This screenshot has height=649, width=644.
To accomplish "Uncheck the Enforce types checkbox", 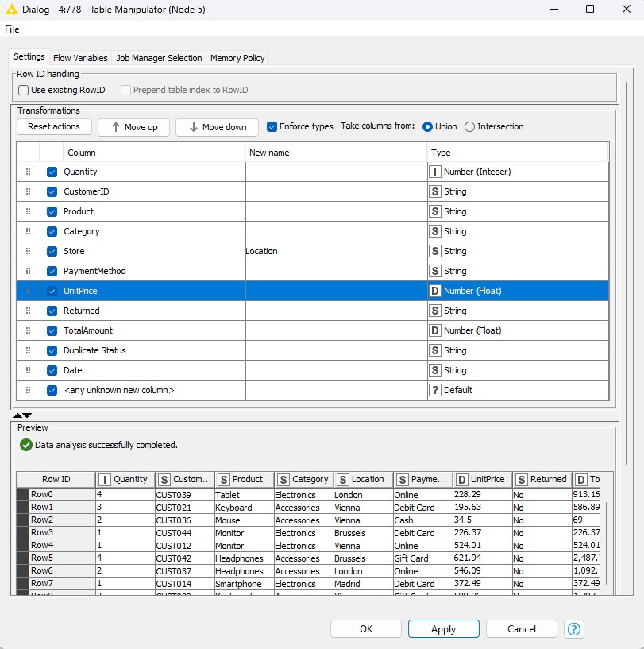I will click(x=272, y=126).
